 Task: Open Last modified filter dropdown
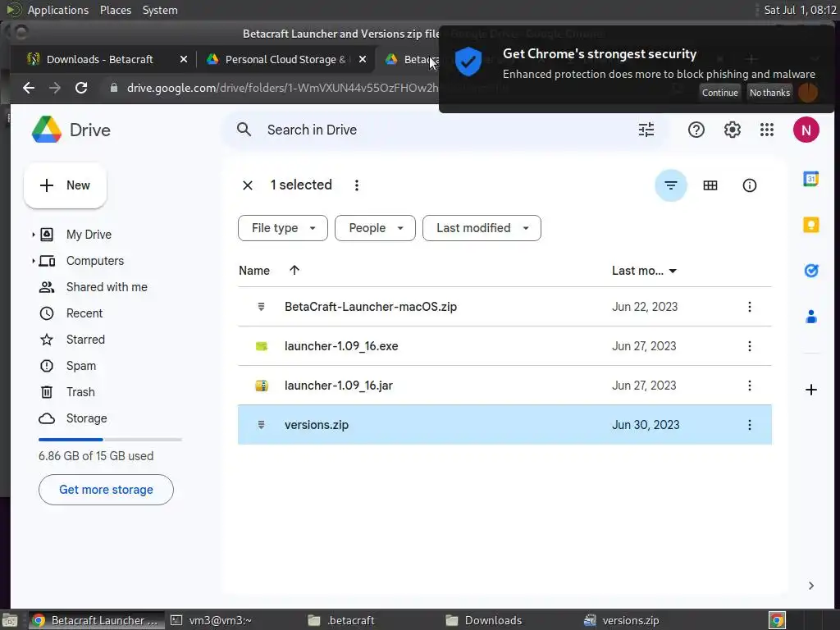point(482,228)
